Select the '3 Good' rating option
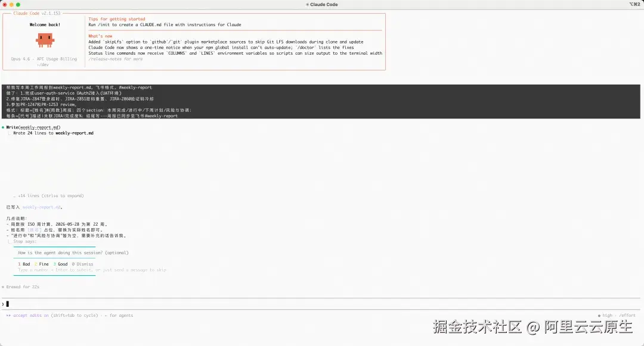The height and width of the screenshot is (346, 644). point(60,264)
